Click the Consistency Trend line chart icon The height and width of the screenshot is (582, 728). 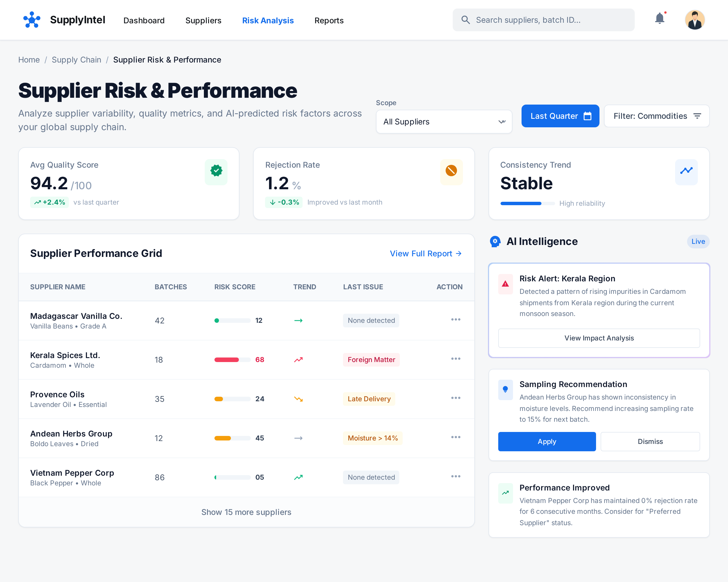tap(686, 171)
